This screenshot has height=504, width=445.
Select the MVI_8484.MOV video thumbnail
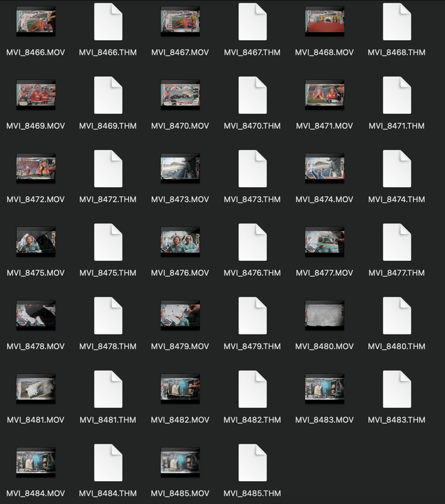[x=36, y=462]
